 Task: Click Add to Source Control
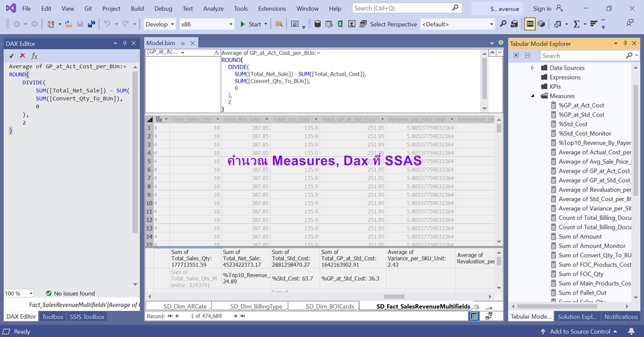tap(580, 331)
